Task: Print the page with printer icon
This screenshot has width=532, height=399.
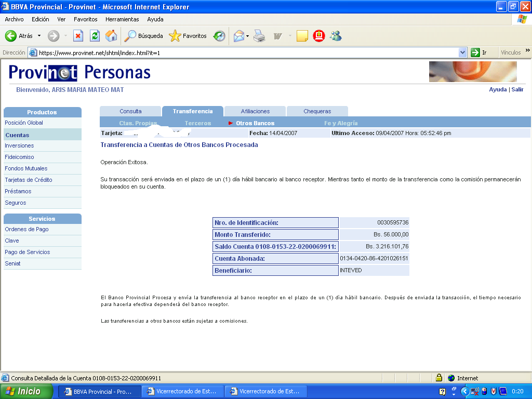Action: 260,36
